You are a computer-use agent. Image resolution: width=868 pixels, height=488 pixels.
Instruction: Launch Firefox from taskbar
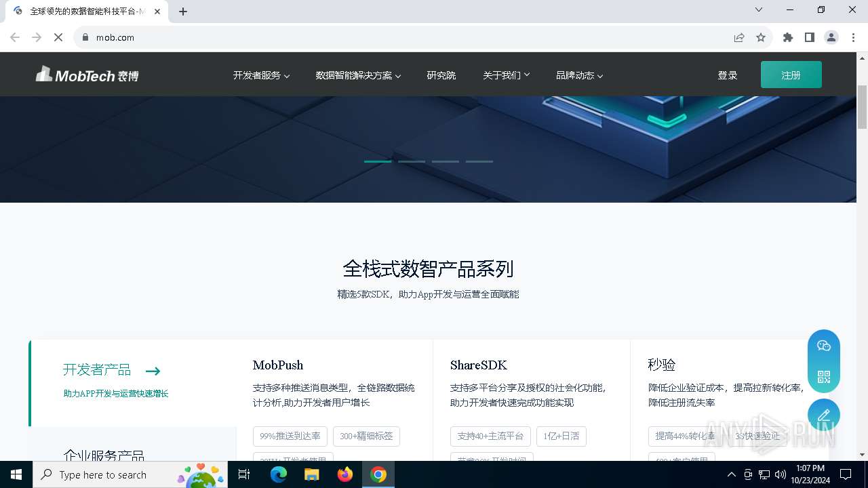click(345, 474)
